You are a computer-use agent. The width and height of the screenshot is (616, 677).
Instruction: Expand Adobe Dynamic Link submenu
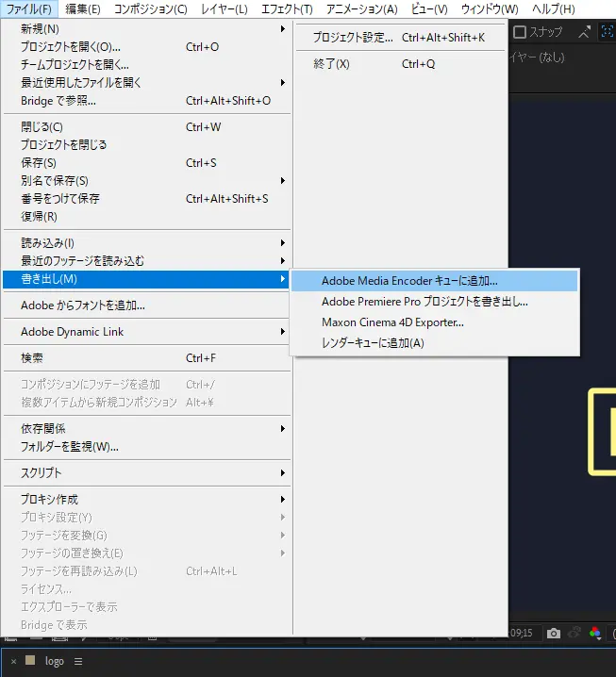pos(147,332)
